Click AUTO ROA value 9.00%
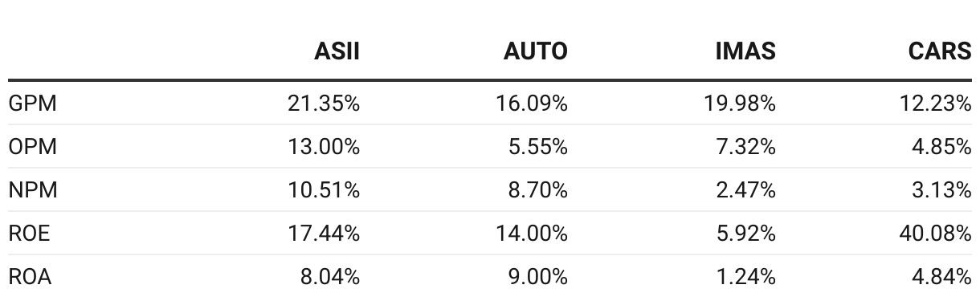 click(537, 277)
